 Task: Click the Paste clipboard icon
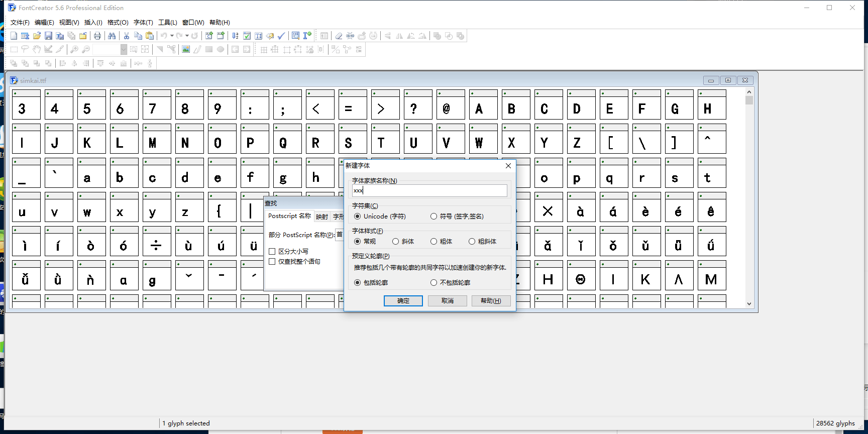tap(150, 36)
